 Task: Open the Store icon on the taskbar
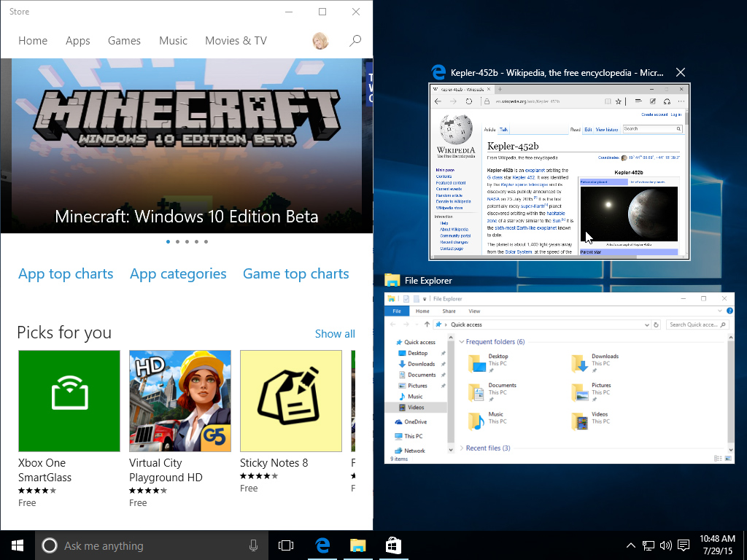(393, 545)
